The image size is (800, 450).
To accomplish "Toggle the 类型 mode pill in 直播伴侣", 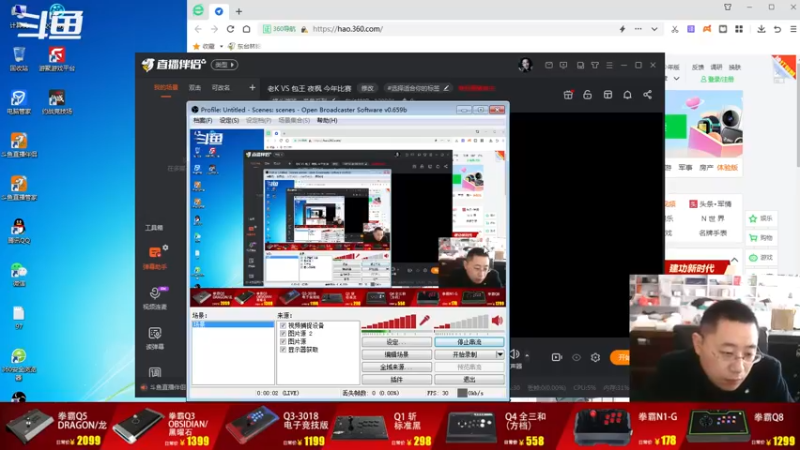I will (x=225, y=65).
